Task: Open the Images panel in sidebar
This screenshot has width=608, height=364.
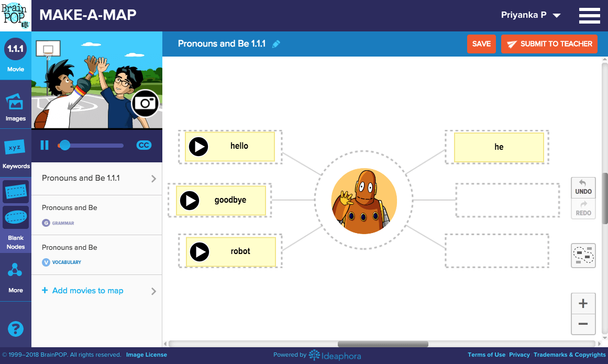Action: coord(16,107)
